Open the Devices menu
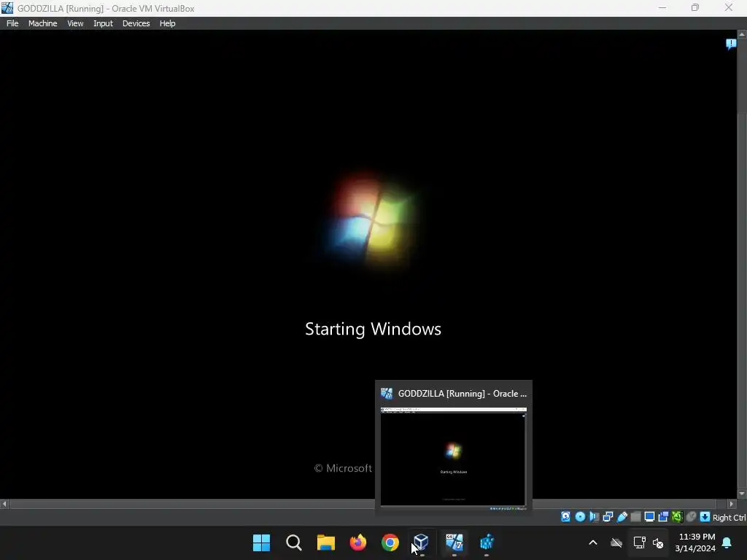The width and height of the screenshot is (747, 560). (136, 23)
